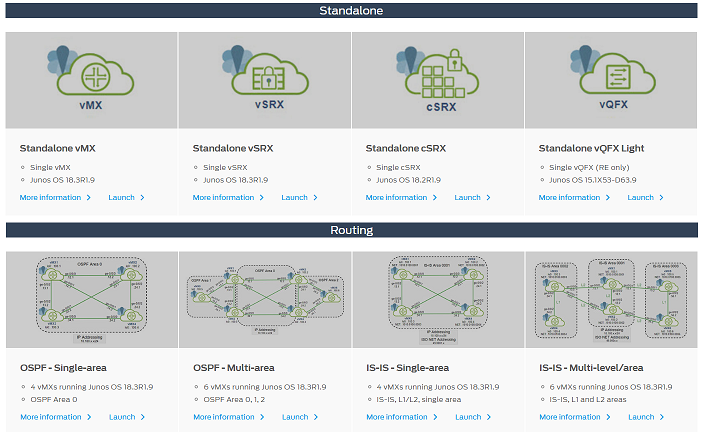Image resolution: width=704 pixels, height=432 pixels.
Task: Open More information for IS-IS Single-area
Action: point(402,417)
